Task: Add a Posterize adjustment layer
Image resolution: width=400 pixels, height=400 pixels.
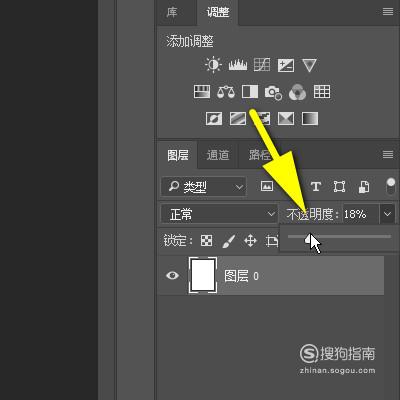Action: [238, 118]
